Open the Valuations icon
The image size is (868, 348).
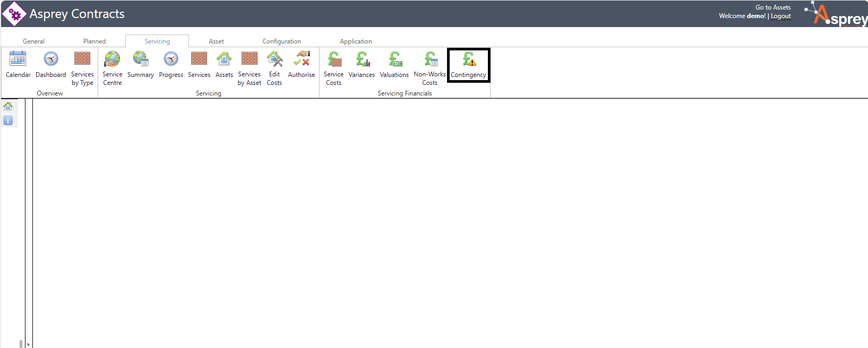tap(394, 59)
